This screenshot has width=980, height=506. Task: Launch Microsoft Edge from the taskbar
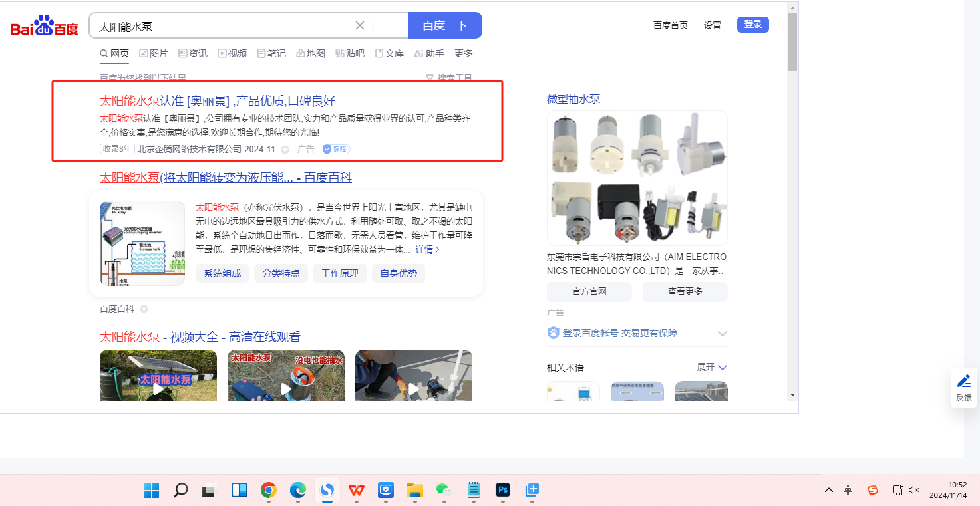pos(298,491)
